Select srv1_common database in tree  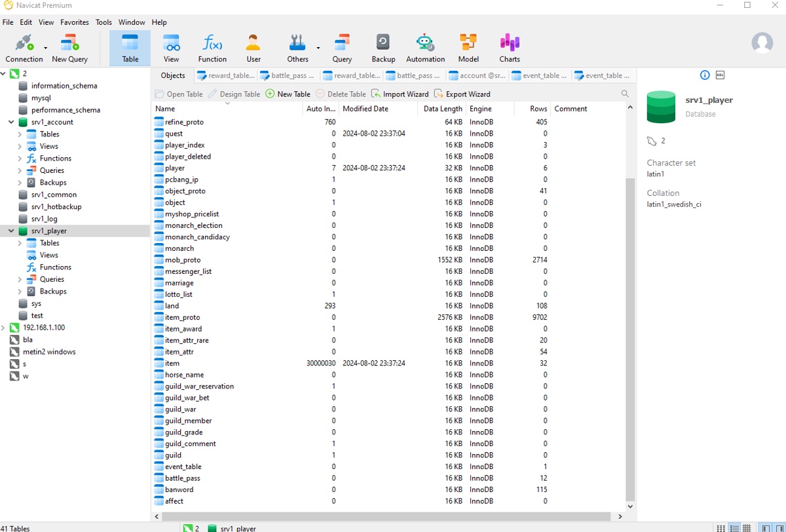(54, 195)
